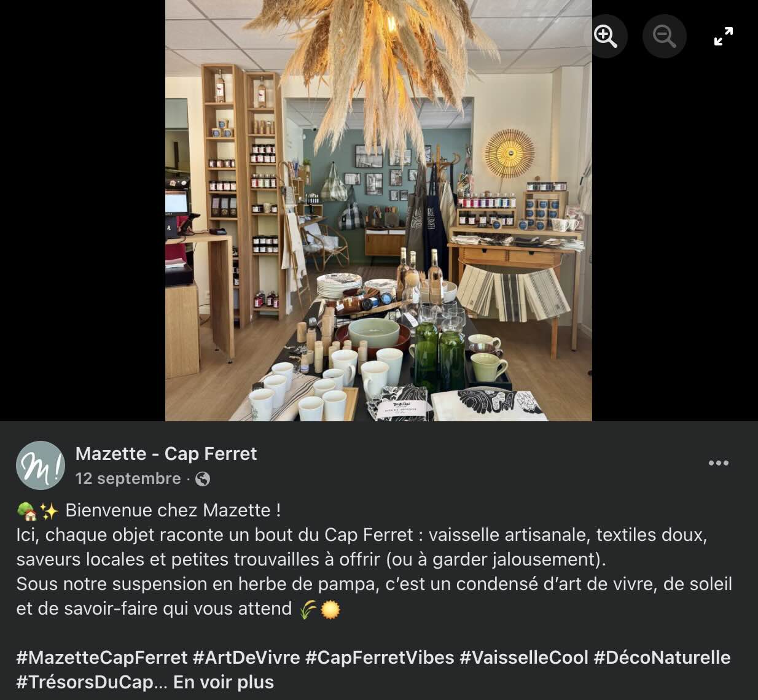Open the #TrésorsDuCap hashtag
Image resolution: width=758 pixels, height=700 pixels.
pyautogui.click(x=85, y=682)
